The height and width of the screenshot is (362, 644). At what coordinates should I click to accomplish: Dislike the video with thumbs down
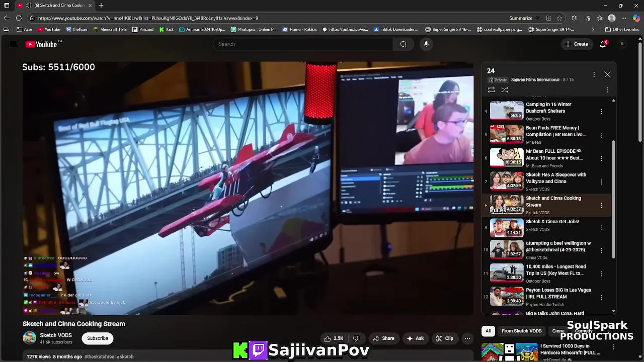point(356,338)
